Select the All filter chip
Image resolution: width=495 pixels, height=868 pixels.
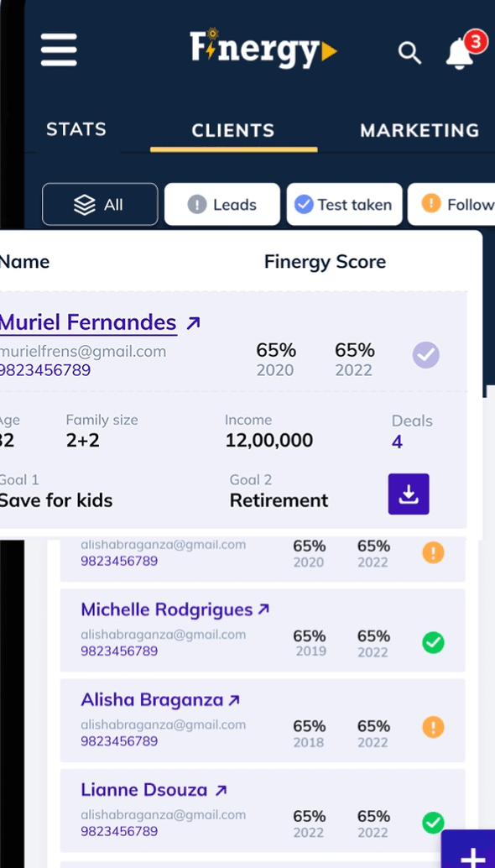click(x=100, y=204)
